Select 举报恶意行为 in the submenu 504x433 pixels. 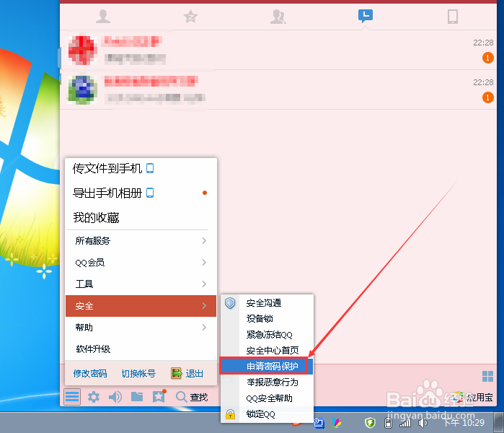click(x=267, y=382)
